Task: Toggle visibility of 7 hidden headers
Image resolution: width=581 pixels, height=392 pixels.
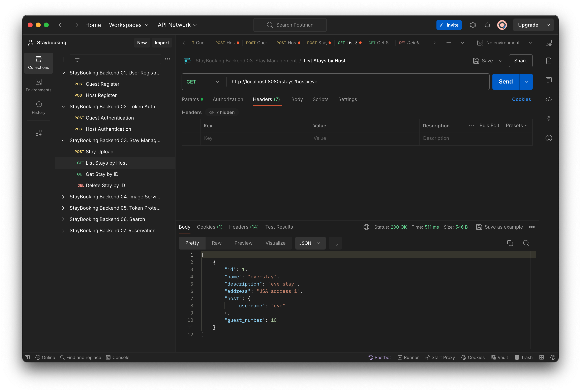Action: pos(221,112)
